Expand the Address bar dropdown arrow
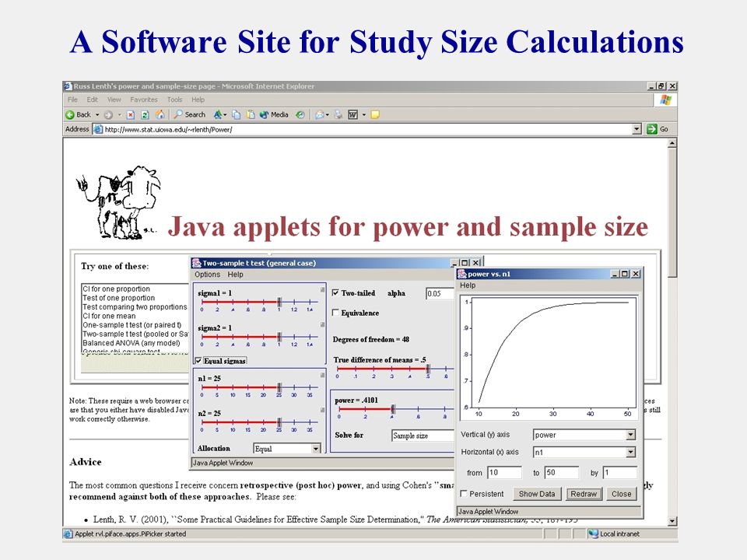The height and width of the screenshot is (560, 747). click(x=637, y=129)
